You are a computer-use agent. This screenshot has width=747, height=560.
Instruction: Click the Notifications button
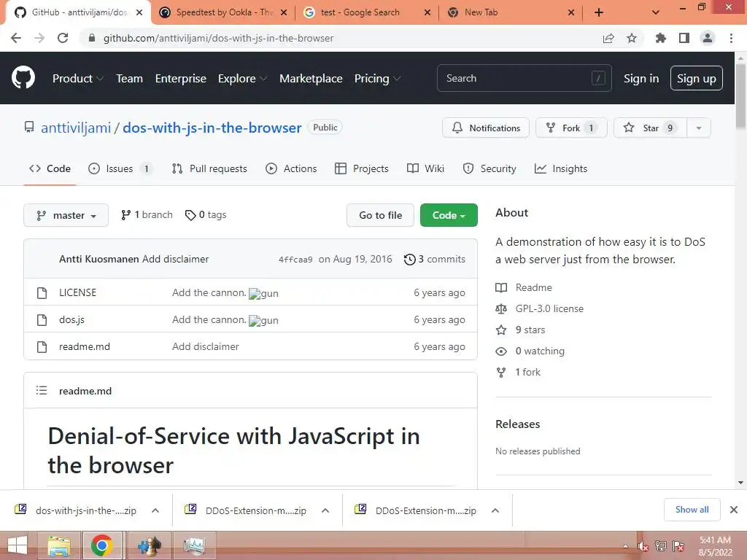[486, 128]
